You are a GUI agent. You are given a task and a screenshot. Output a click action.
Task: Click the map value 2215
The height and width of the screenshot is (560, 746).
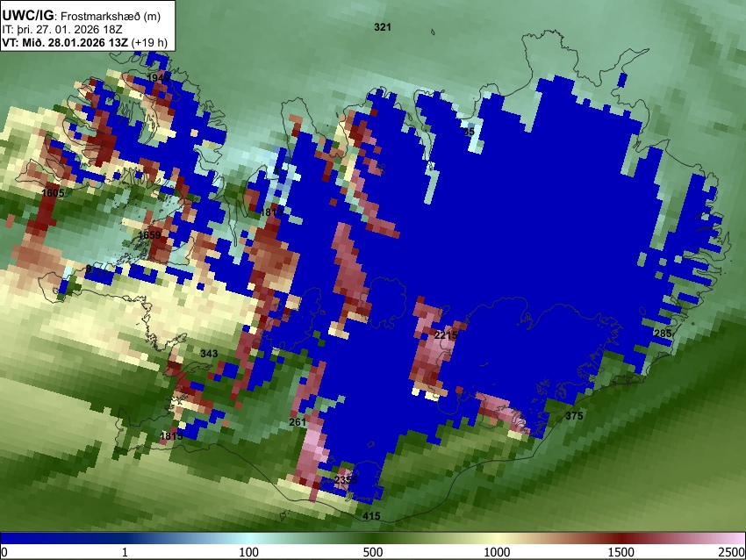tap(446, 335)
